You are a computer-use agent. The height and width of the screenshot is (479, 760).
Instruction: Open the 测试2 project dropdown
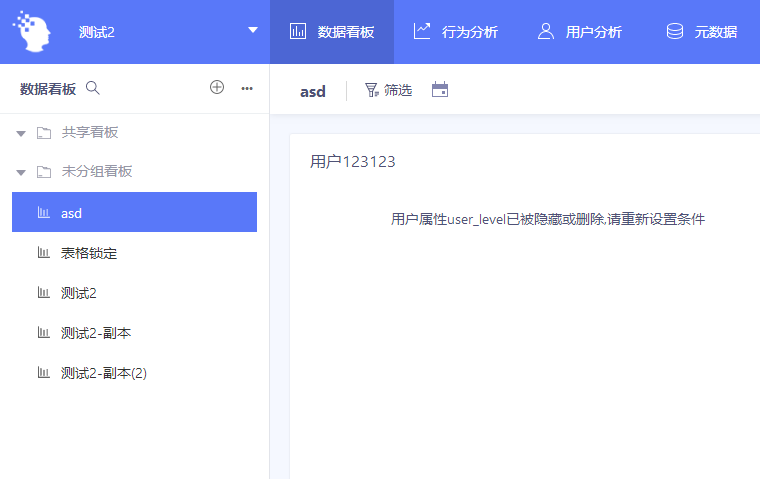(x=253, y=31)
